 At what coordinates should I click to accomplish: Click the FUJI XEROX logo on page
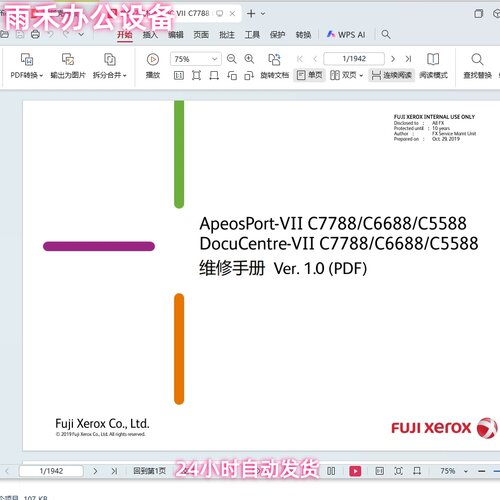(x=444, y=428)
